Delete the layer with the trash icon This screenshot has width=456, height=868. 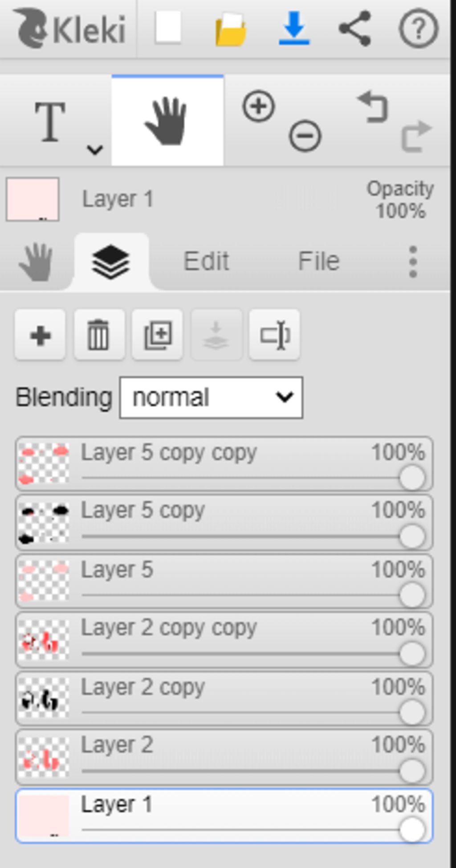pyautogui.click(x=99, y=335)
